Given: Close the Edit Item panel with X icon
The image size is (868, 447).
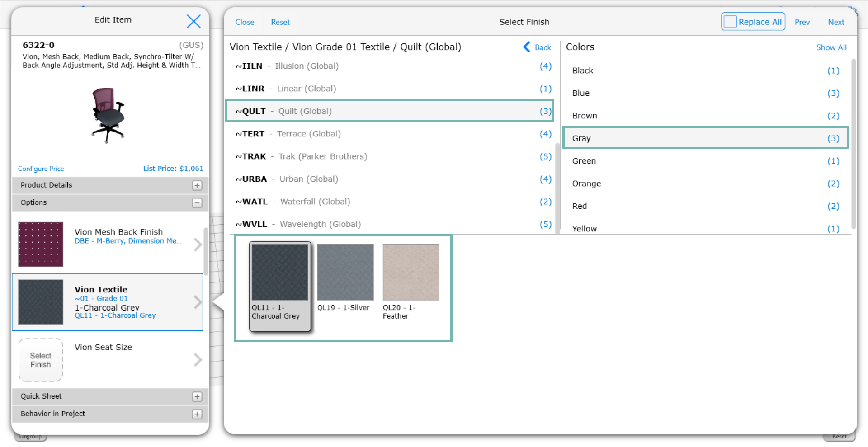Looking at the screenshot, I should [193, 21].
